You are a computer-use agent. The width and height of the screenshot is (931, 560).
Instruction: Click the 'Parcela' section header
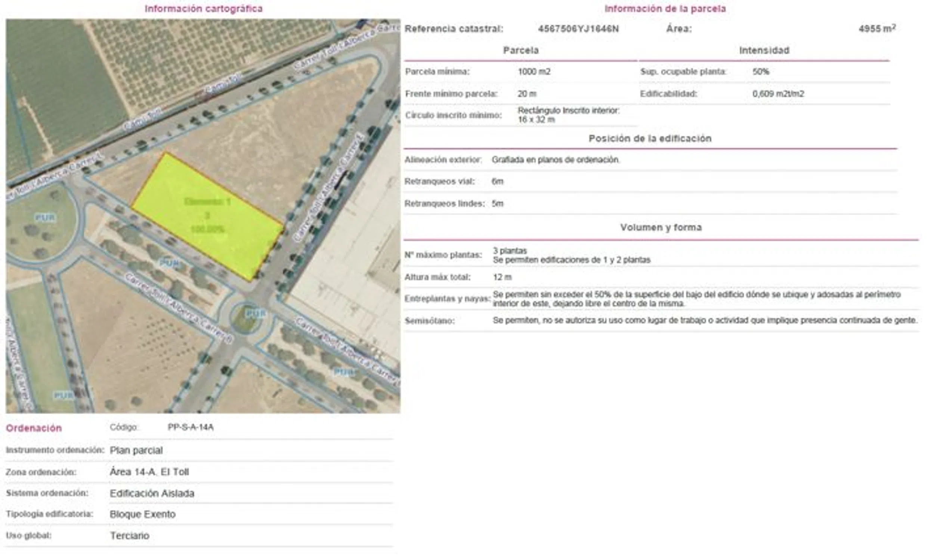(521, 50)
